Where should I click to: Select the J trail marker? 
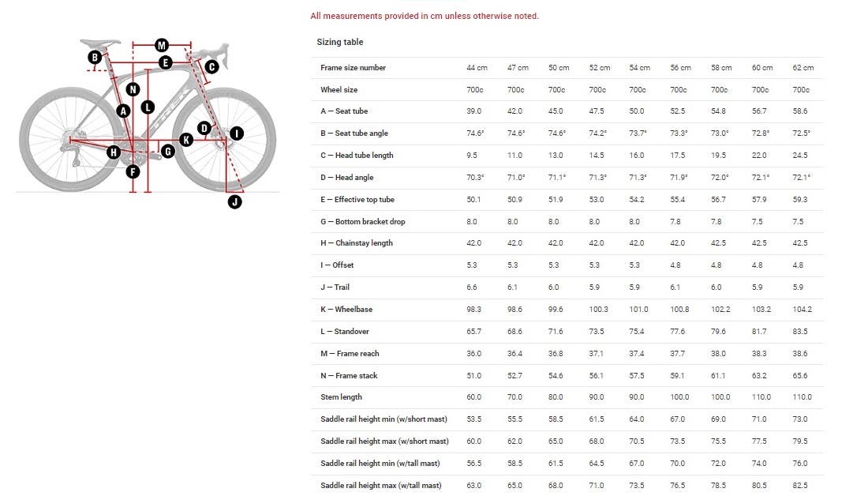234,202
